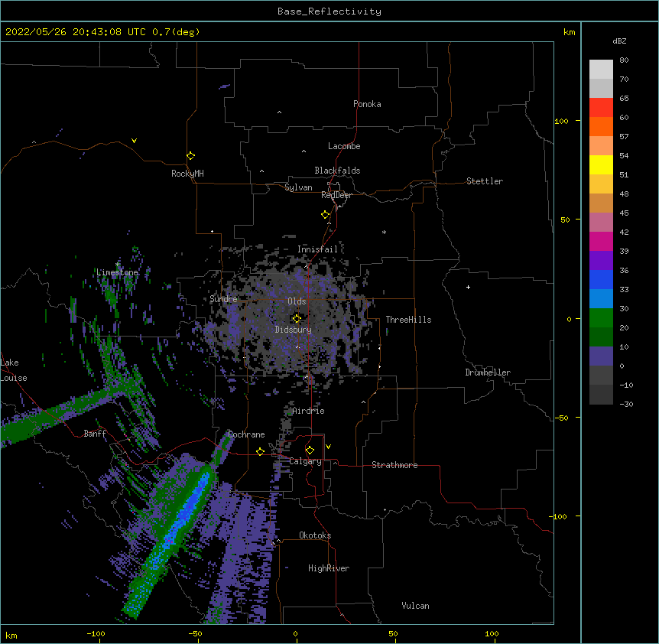
Task: Click the Strathmore label
Action: (394, 465)
